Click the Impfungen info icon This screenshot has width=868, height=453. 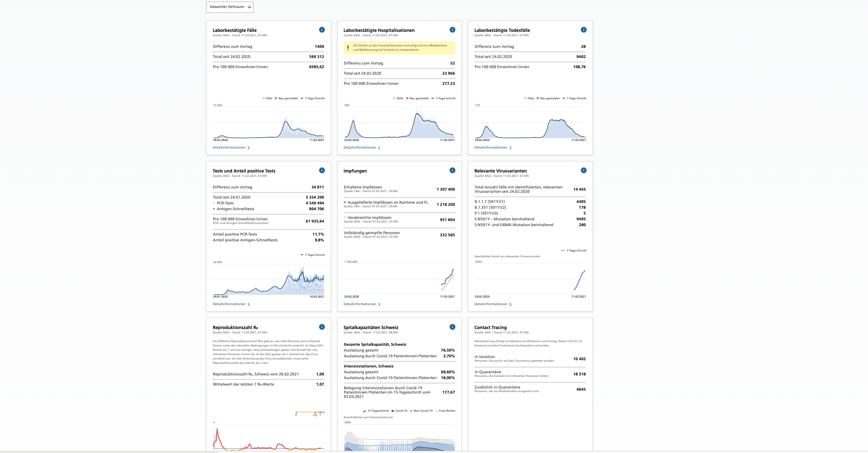click(452, 170)
